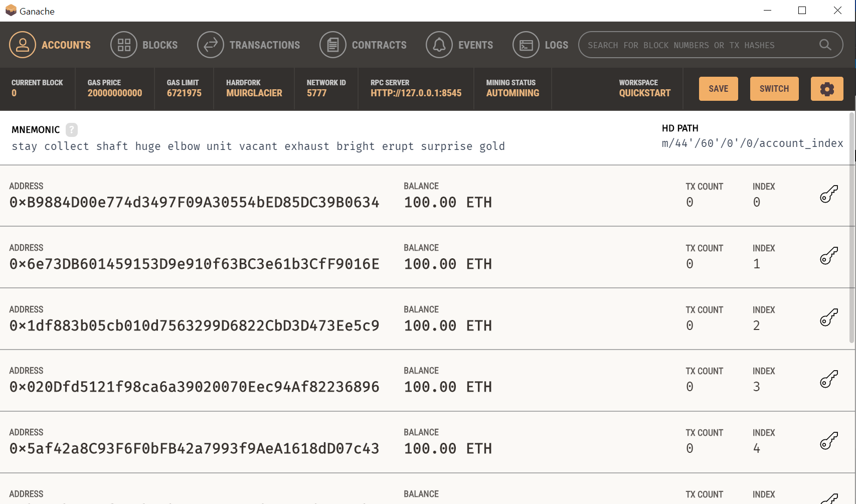Show private key for account index 2
Viewport: 856px width, 504px height.
pos(829,317)
